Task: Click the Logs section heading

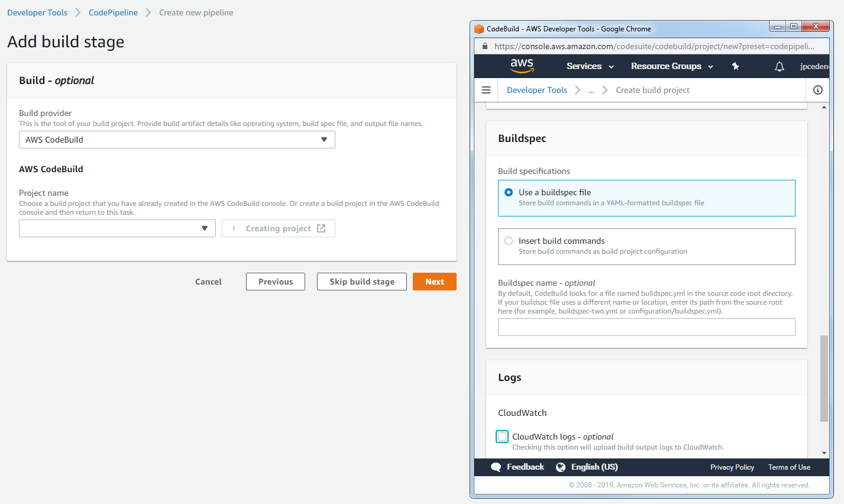Action: point(510,377)
